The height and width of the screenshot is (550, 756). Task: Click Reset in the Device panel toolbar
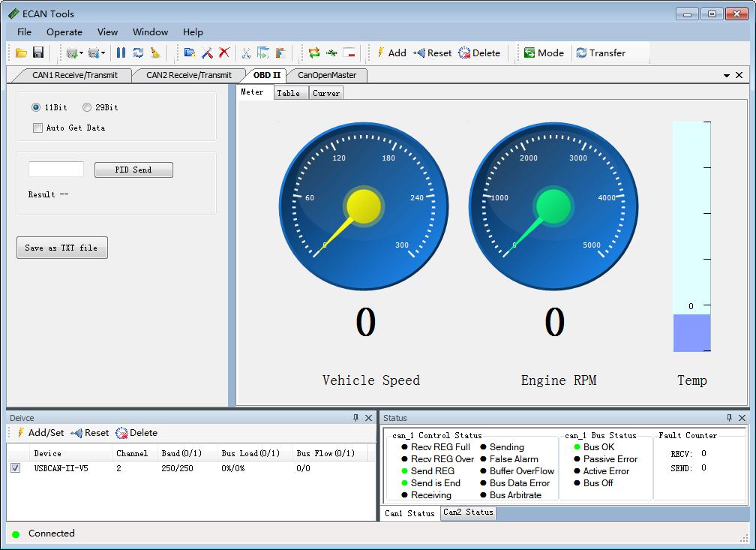coord(89,433)
